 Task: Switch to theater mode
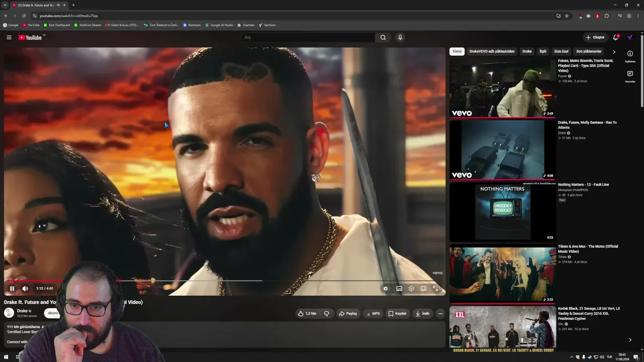[423, 289]
